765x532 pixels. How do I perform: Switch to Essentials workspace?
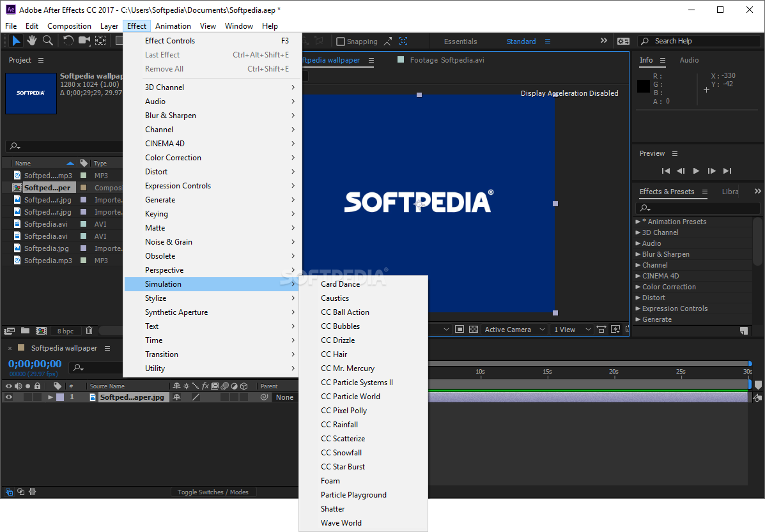pos(460,42)
